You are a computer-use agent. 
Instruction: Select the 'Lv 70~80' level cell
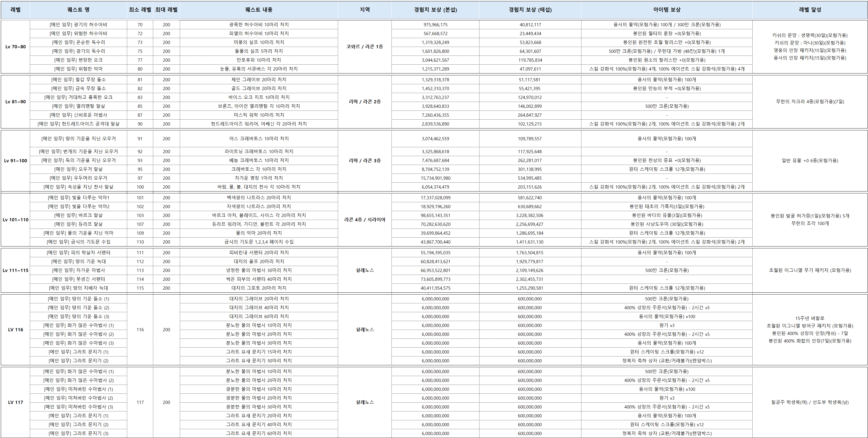coord(16,47)
